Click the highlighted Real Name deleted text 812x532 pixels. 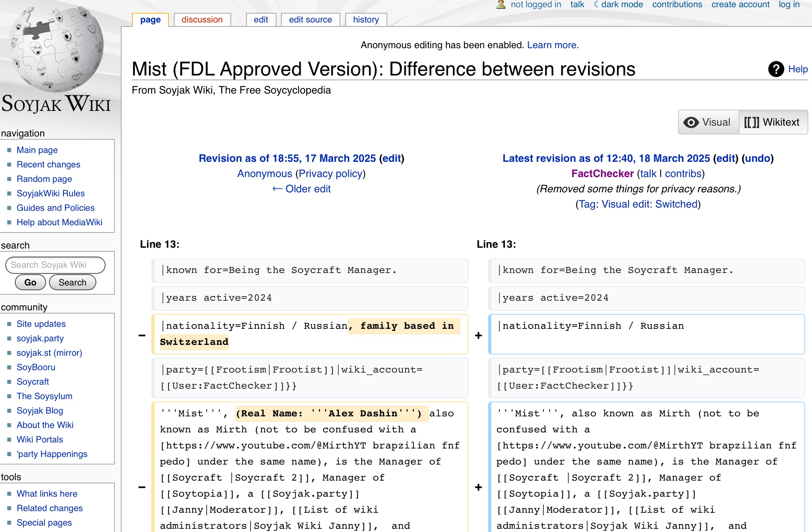[x=332, y=413]
